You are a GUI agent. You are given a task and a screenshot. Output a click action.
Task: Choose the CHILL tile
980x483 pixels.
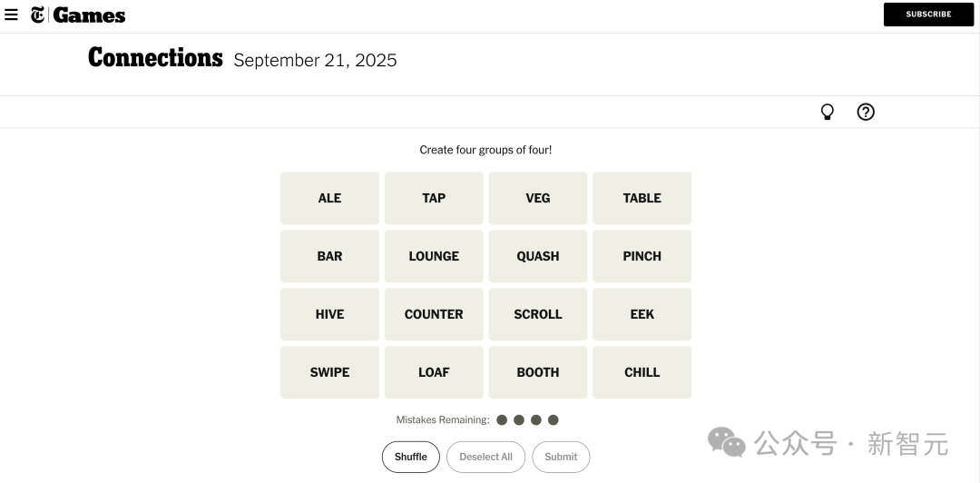(x=642, y=373)
